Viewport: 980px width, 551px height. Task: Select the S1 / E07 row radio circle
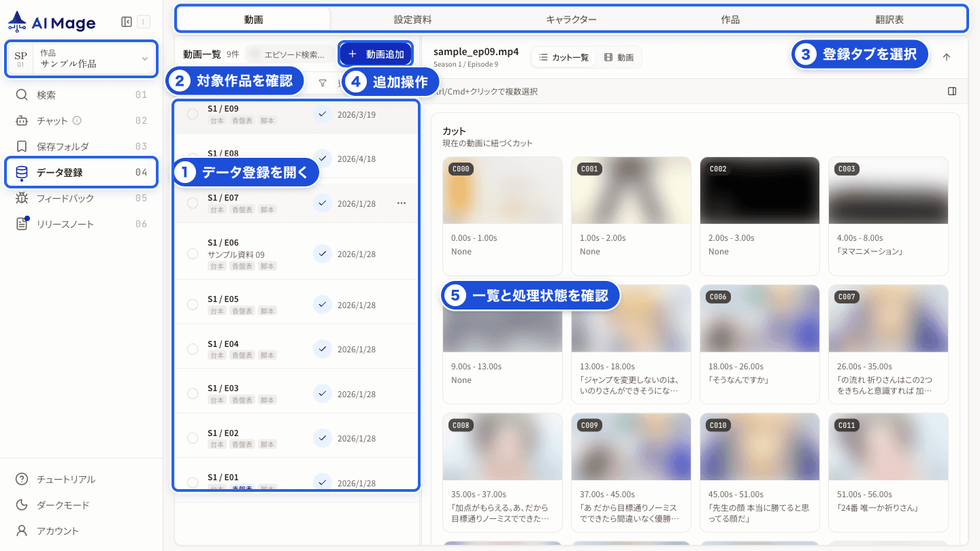(193, 203)
